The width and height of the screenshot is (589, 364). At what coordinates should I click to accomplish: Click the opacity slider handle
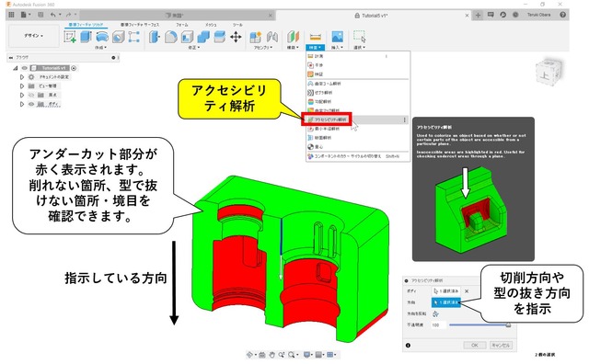pyautogui.click(x=508, y=325)
